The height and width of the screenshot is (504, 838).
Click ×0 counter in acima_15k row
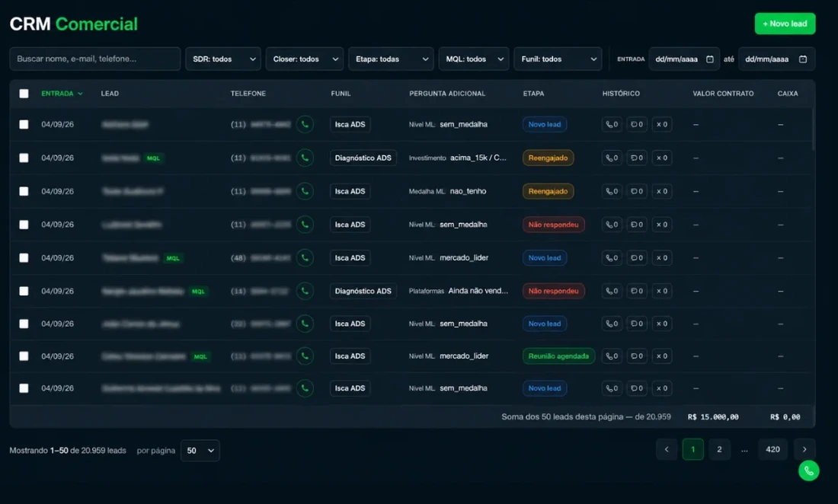(661, 158)
